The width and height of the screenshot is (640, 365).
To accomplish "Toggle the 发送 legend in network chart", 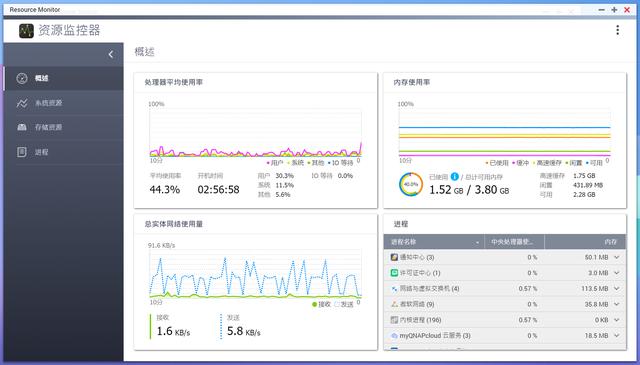I will click(x=343, y=304).
